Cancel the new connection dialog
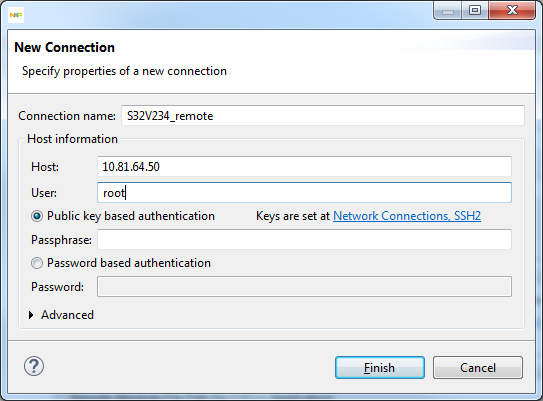 [478, 367]
